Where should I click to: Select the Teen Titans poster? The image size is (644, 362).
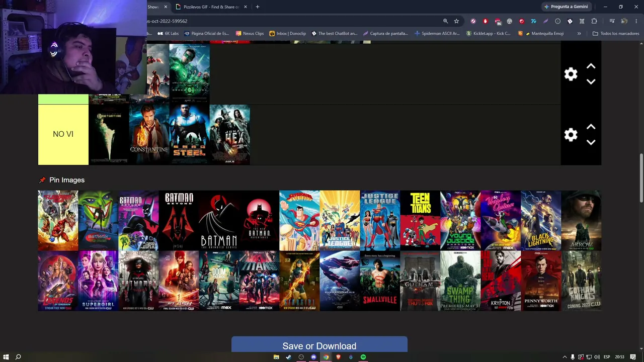click(420, 220)
